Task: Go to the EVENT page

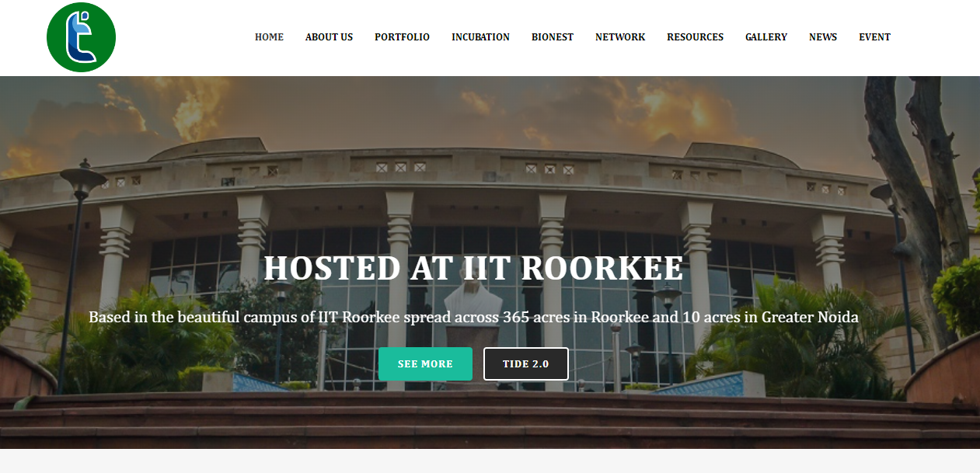Action: [x=874, y=37]
